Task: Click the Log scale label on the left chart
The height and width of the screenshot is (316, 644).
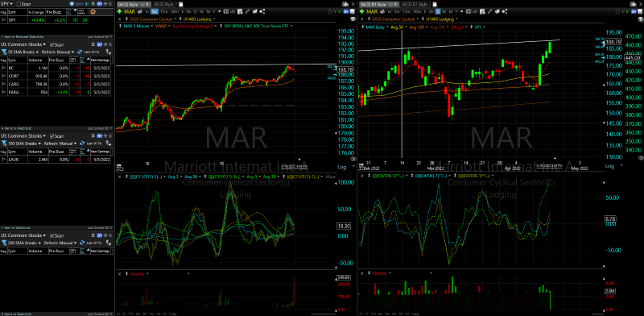Action: point(341,167)
